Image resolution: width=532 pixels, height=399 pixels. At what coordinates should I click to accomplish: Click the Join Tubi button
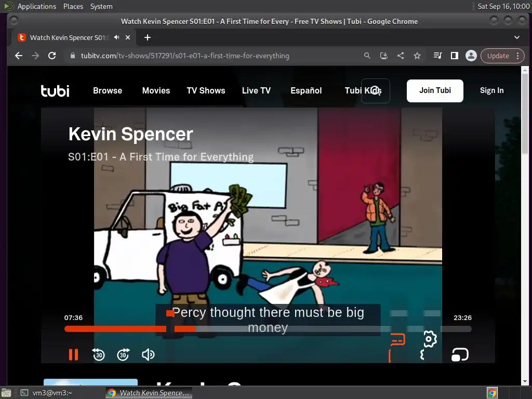point(435,90)
